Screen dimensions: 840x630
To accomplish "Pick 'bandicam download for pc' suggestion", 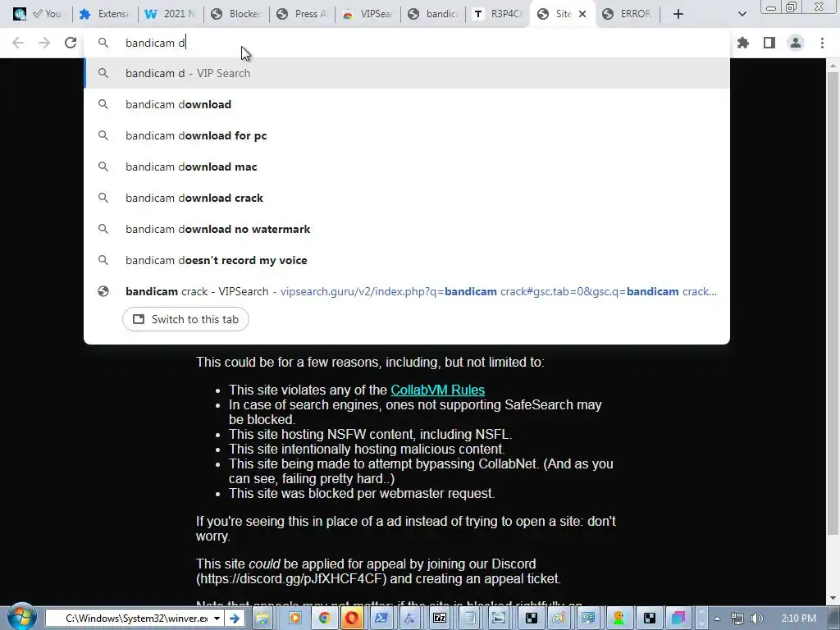I will click(x=407, y=135).
